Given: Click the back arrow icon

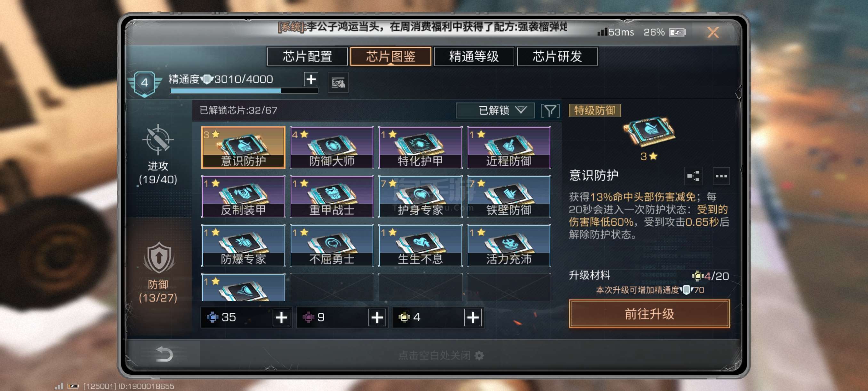Looking at the screenshot, I should [x=164, y=354].
